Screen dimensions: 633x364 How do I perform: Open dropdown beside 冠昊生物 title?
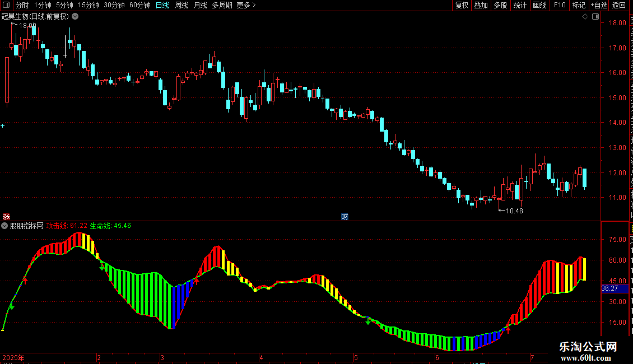click(x=75, y=17)
